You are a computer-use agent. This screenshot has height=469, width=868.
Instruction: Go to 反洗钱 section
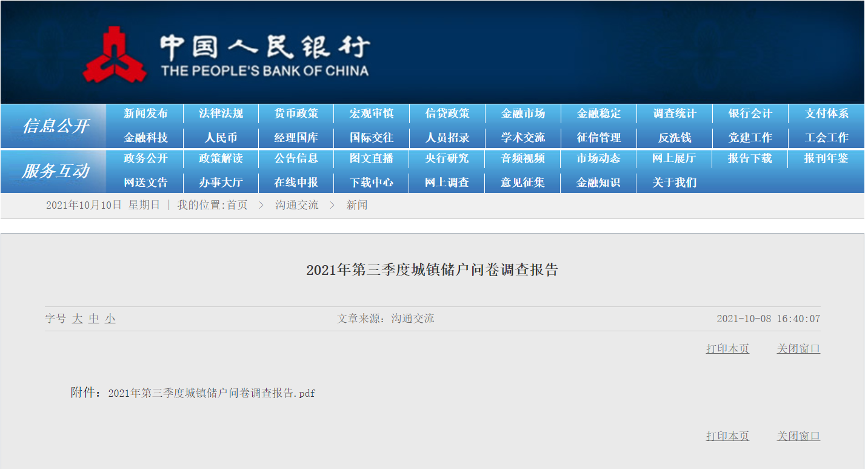(x=675, y=138)
